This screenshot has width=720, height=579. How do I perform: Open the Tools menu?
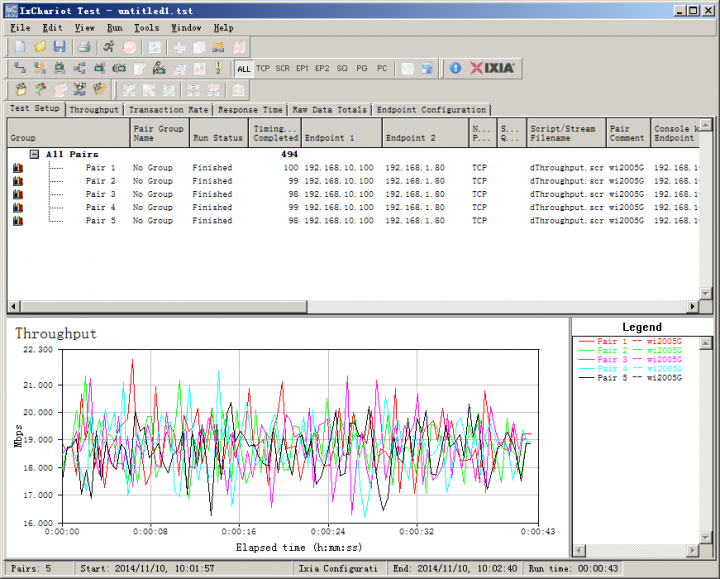(x=146, y=28)
